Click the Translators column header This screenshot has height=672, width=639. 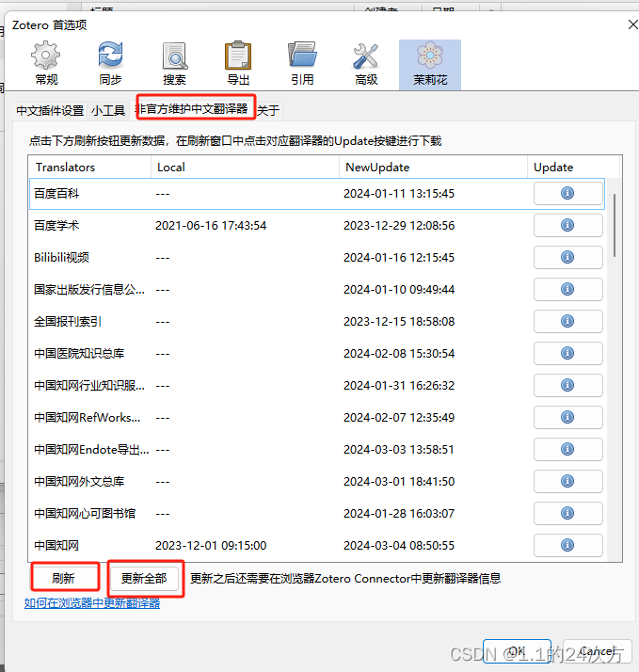pos(89,168)
